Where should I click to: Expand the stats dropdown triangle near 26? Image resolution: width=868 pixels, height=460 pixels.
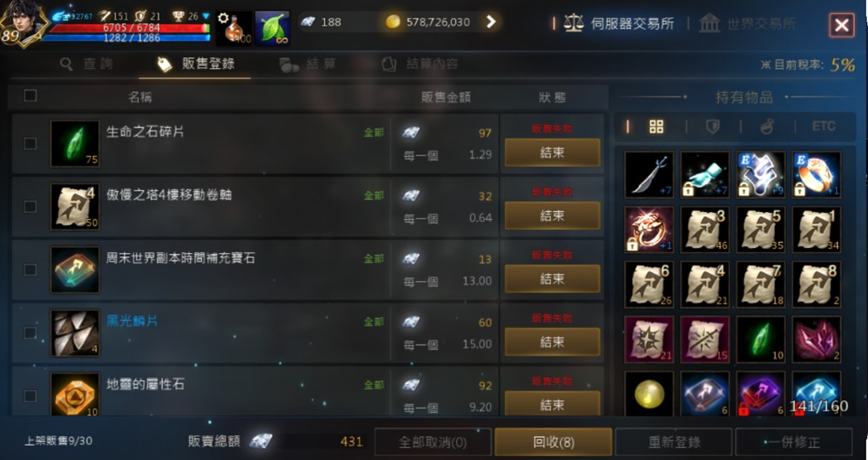tap(206, 16)
